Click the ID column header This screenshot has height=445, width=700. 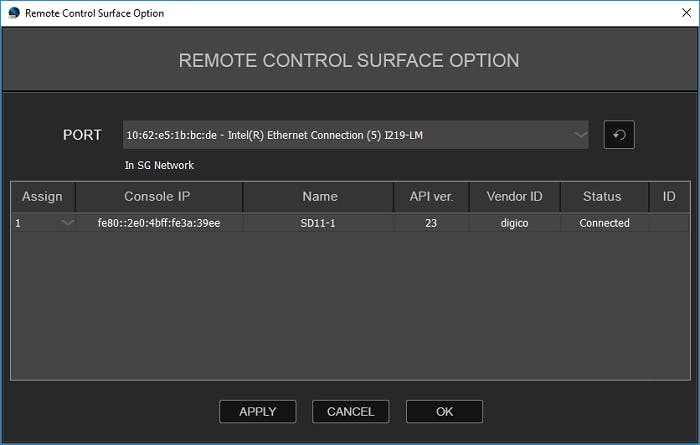click(669, 197)
